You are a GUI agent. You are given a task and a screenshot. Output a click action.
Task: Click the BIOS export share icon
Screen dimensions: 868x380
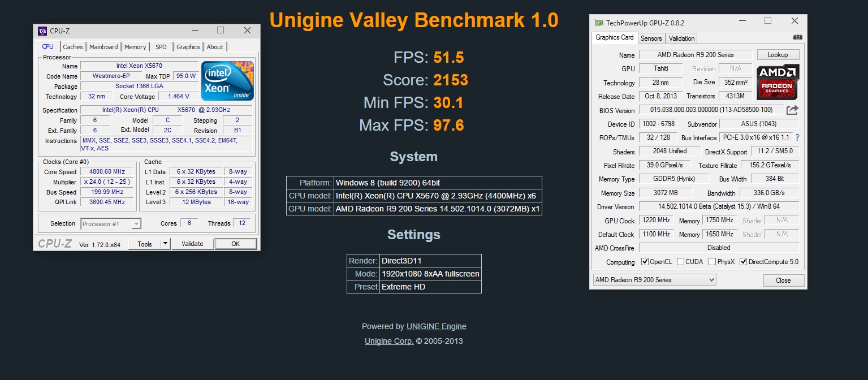[x=793, y=110]
